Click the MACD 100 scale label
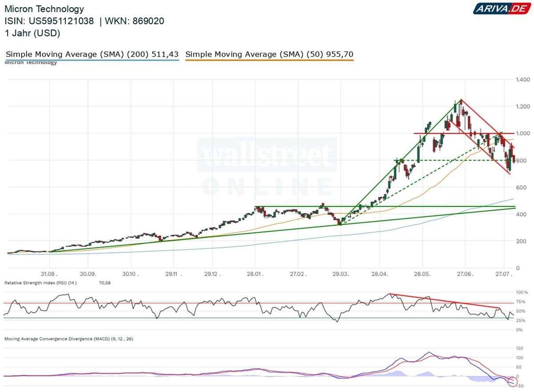The width and height of the screenshot is (534, 392). point(520,357)
